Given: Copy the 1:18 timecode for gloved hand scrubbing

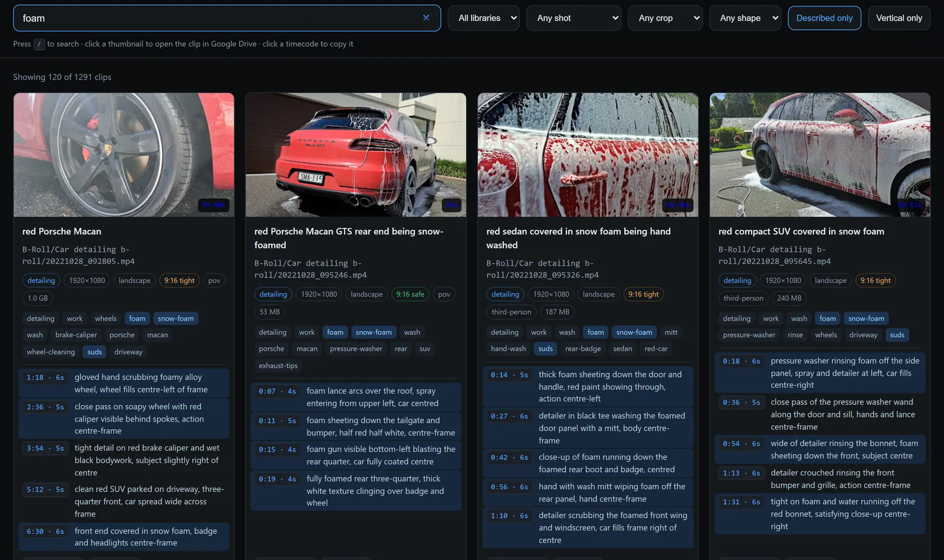Looking at the screenshot, I should (45, 377).
